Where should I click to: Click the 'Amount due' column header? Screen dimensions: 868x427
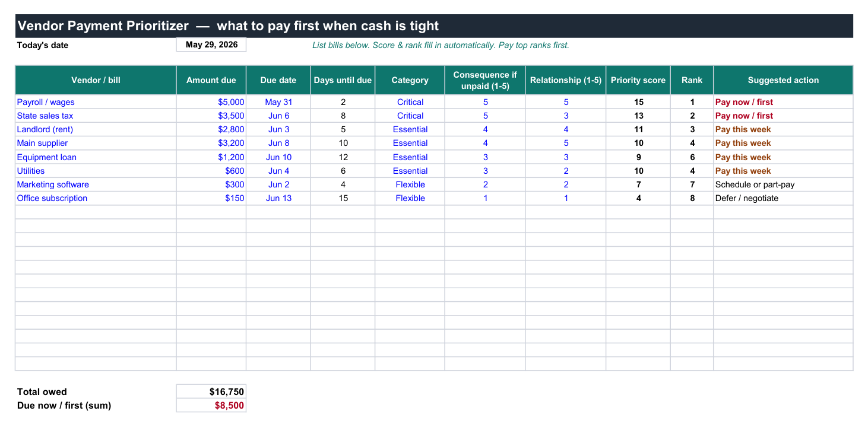(x=211, y=80)
